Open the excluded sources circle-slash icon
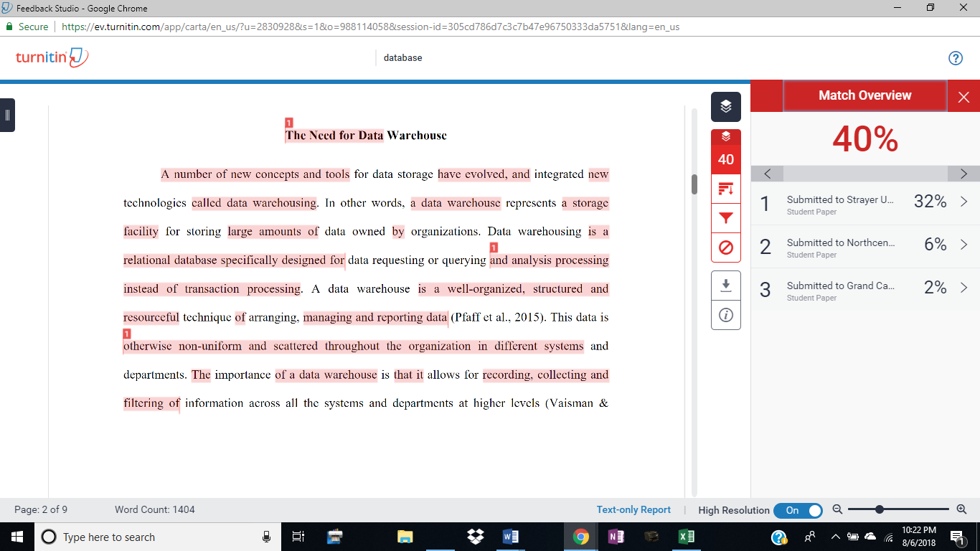The height and width of the screenshot is (551, 980). coord(726,248)
